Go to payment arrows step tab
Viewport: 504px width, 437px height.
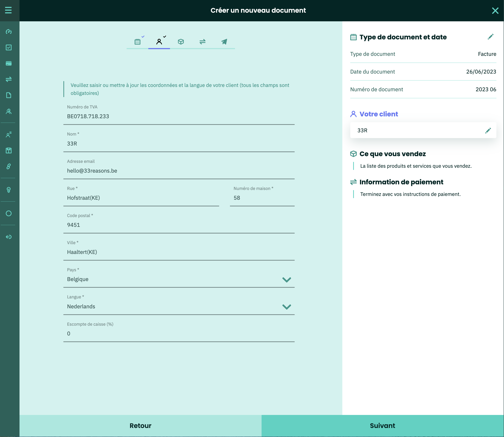pyautogui.click(x=203, y=42)
